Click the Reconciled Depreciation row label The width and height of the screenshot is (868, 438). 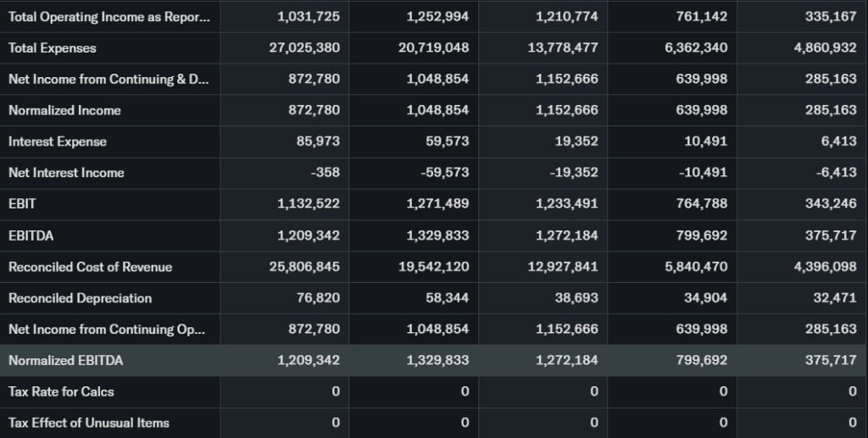coord(80,298)
